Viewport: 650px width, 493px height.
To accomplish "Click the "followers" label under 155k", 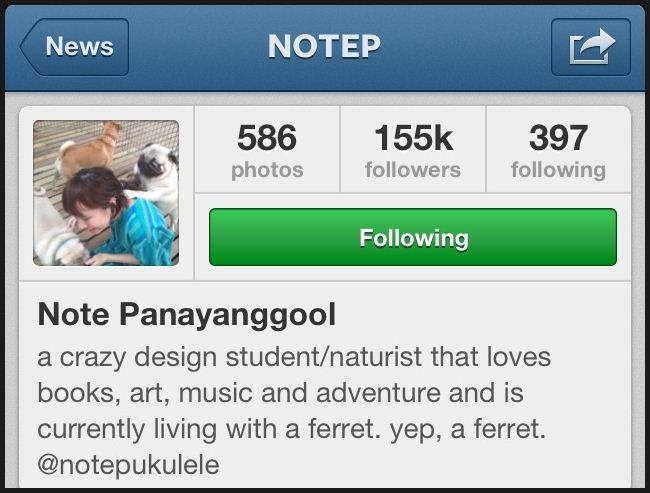I will pyautogui.click(x=413, y=170).
